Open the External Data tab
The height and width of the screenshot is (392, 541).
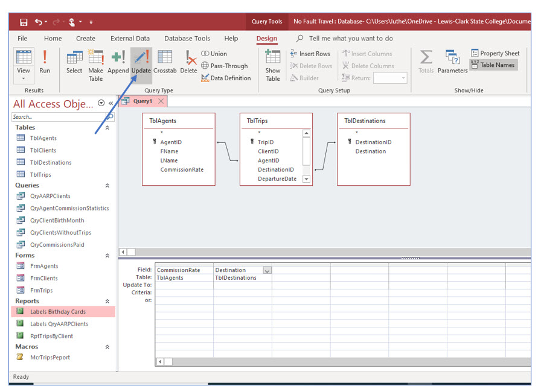click(130, 38)
